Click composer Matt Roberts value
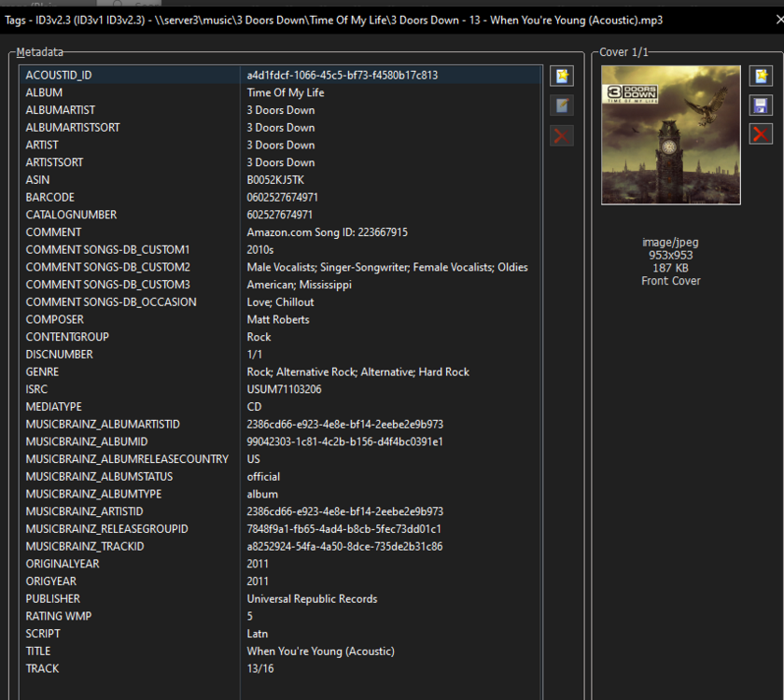Image resolution: width=784 pixels, height=700 pixels. pyautogui.click(x=278, y=319)
